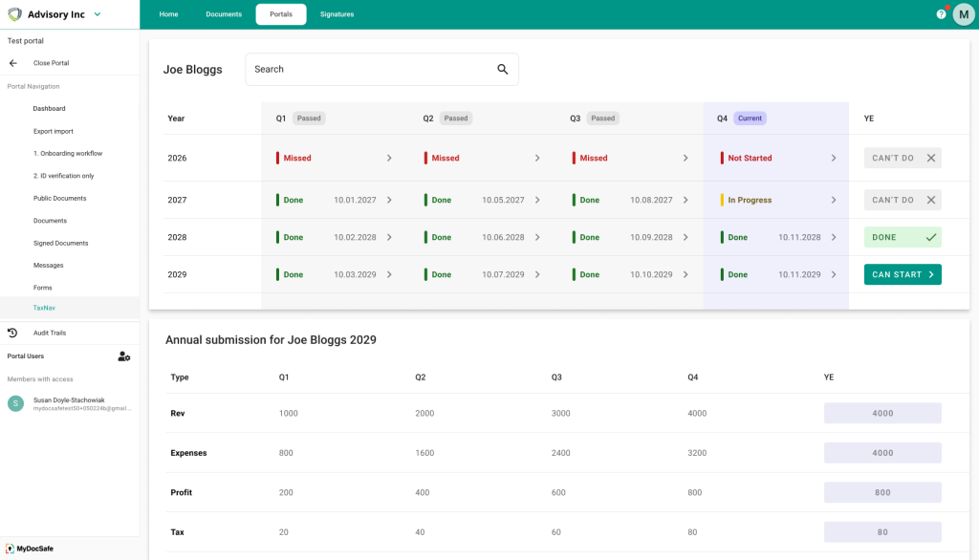
Task: Click the user avatar M icon
Action: tap(963, 14)
